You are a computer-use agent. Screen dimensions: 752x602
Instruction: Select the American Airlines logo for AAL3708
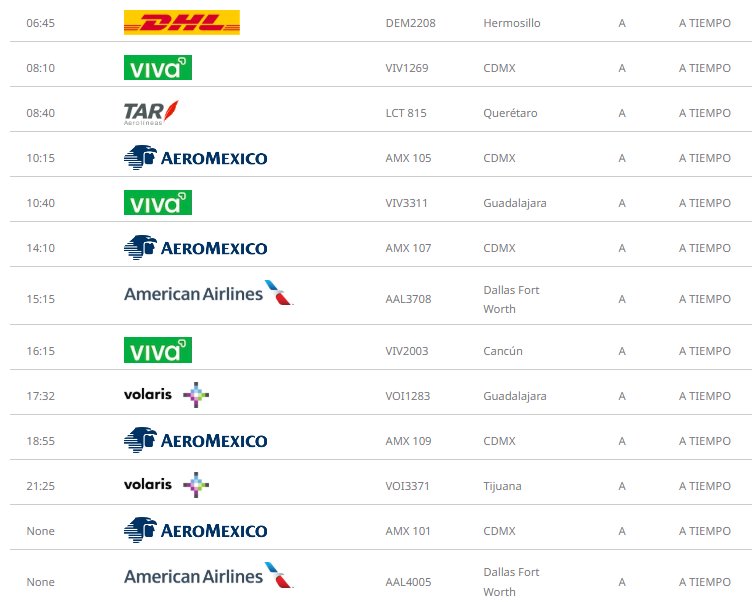209,293
